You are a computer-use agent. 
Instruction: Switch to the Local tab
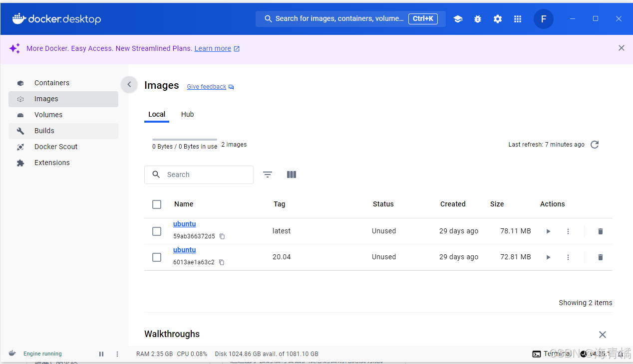click(157, 114)
